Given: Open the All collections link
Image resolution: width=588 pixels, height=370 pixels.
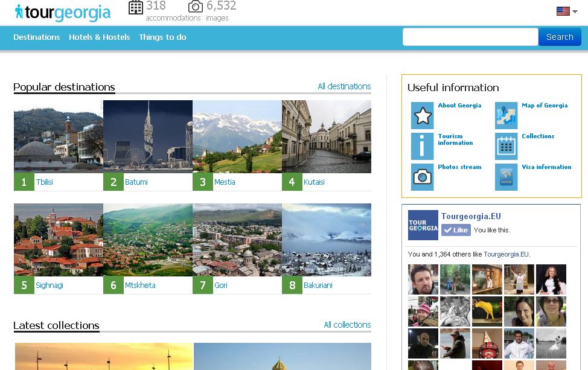Looking at the screenshot, I should tap(347, 325).
